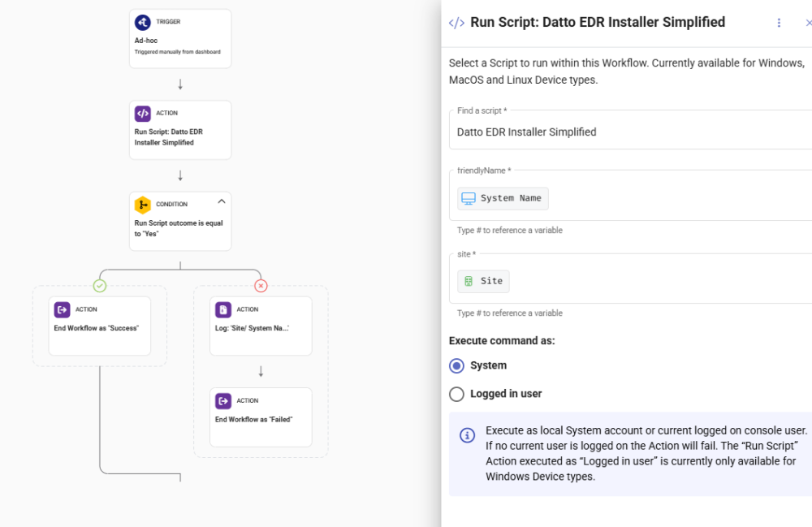Select the Log Site/System Name node
The width and height of the screenshot is (812, 527).
click(261, 326)
